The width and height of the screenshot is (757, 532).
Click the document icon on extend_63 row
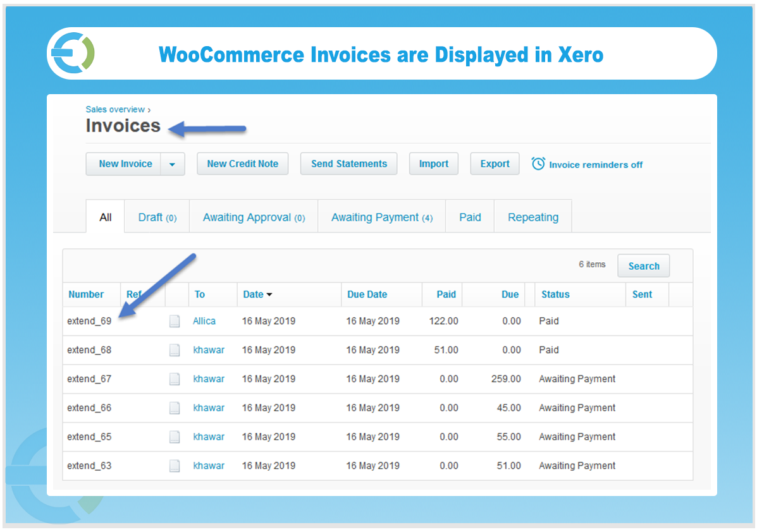(175, 466)
